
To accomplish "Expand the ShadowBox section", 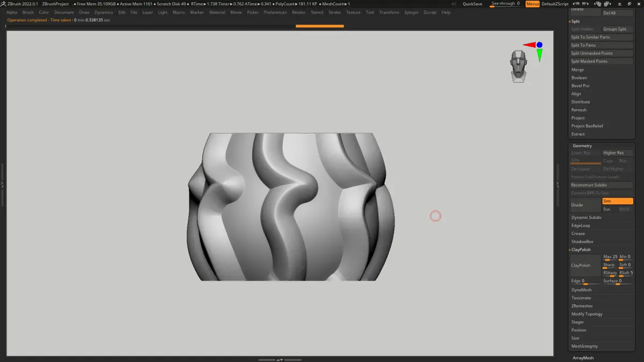I will pos(582,241).
